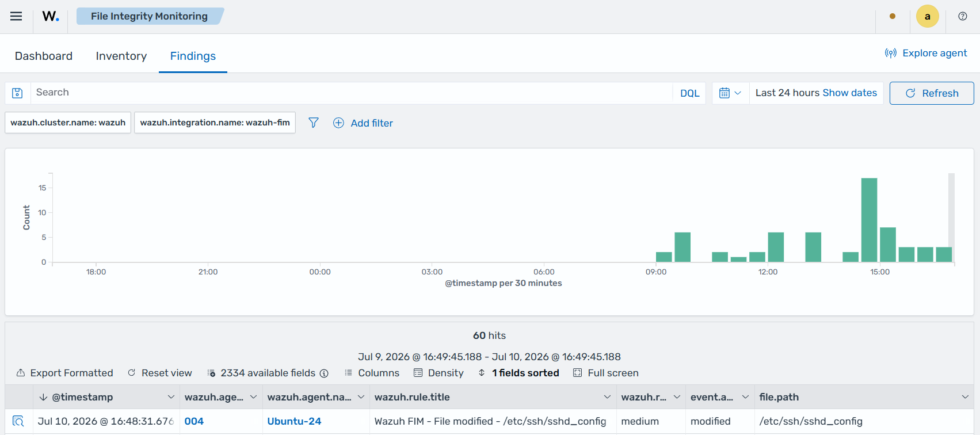Click agent ID link 004

tap(194, 421)
